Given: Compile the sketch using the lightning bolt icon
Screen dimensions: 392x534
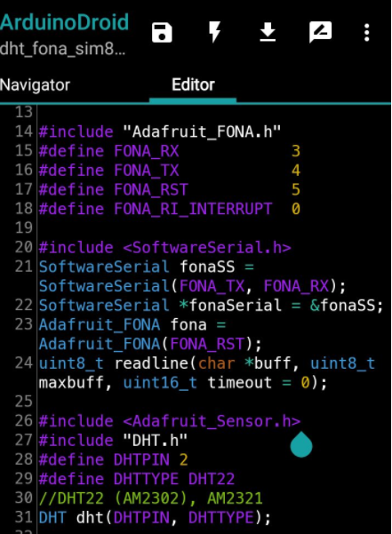Looking at the screenshot, I should (x=214, y=32).
